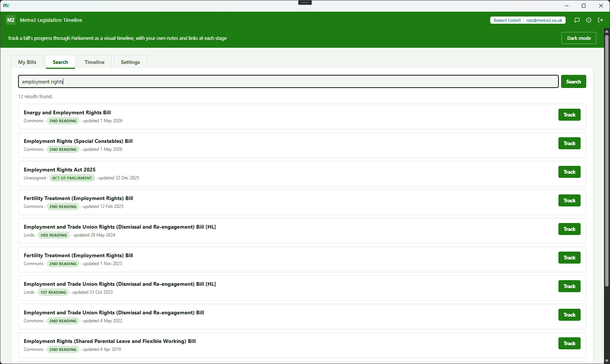Open the Timeline tab

click(95, 62)
